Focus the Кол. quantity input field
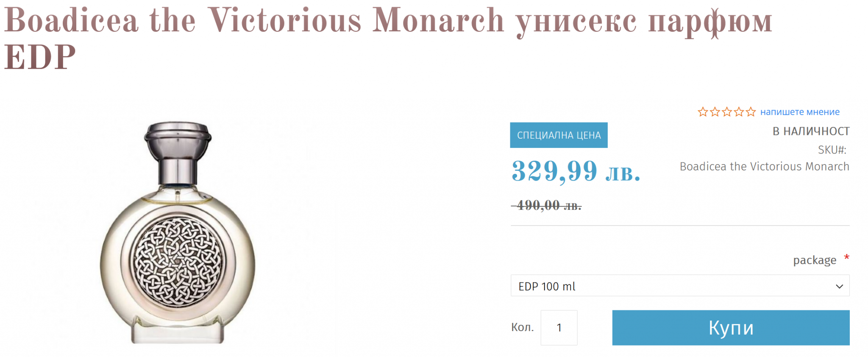868x357 pixels. [x=559, y=327]
